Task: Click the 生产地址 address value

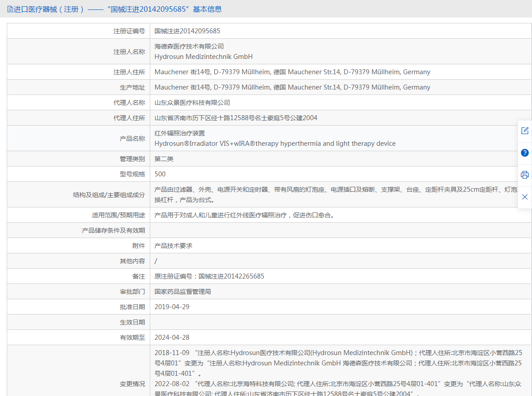Action: (292, 87)
